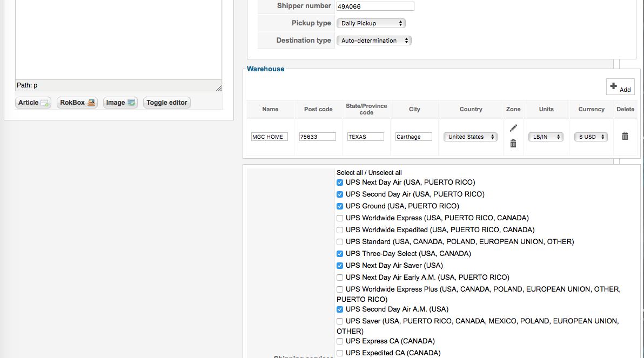Click the Country column header
Viewport: 644px width, 358px height.
point(471,109)
